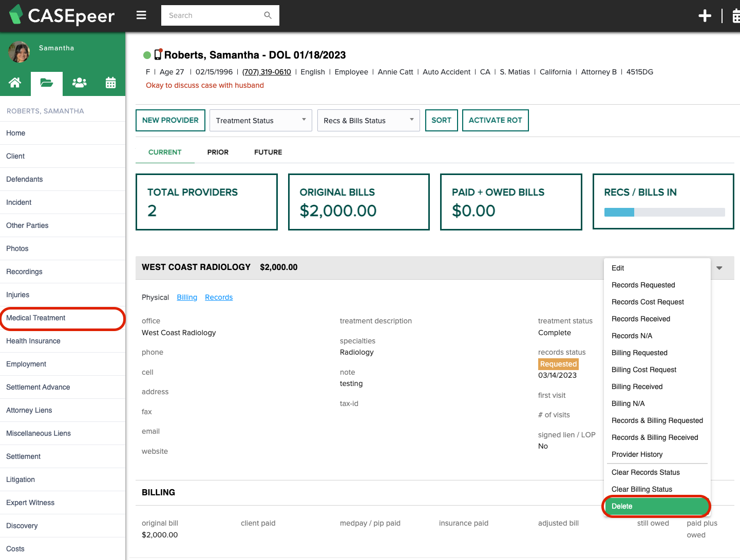This screenshot has height=560, width=740.
Task: Open Other Parties in sidebar
Action: tap(63, 225)
